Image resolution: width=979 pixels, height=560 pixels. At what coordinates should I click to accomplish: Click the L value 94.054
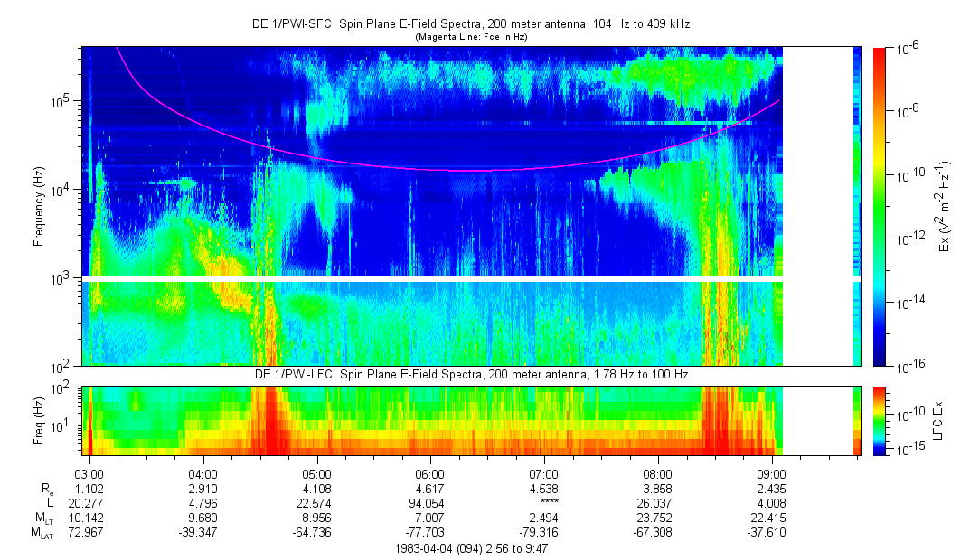click(x=429, y=502)
